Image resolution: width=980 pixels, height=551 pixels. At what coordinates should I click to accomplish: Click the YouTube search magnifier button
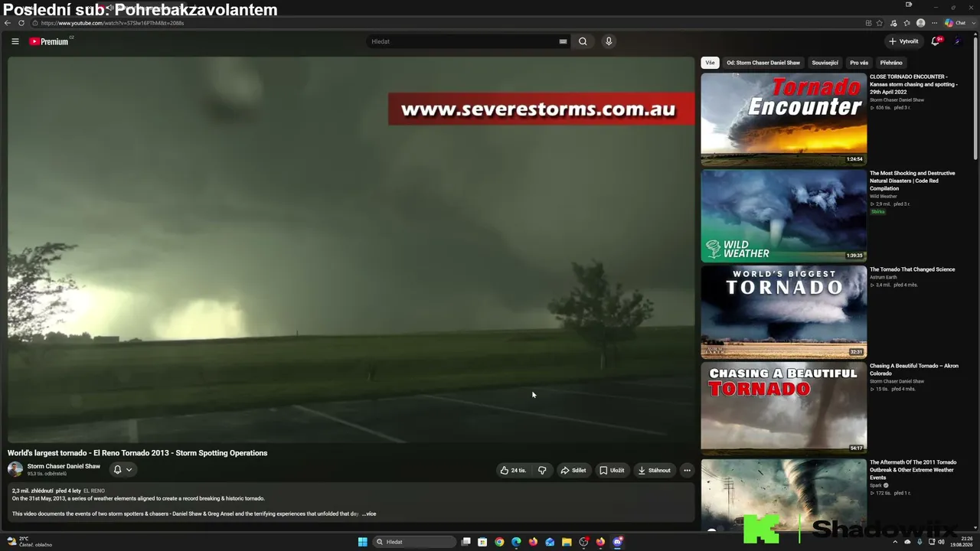click(583, 41)
